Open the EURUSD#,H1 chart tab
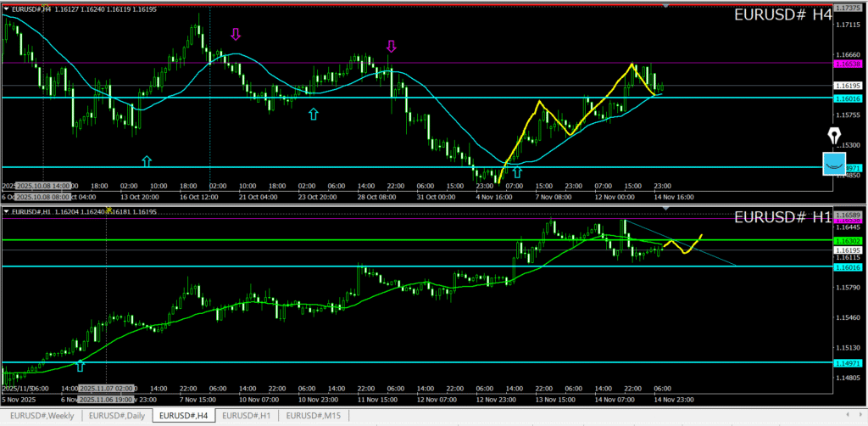This screenshot has width=868, height=426. 248,416
